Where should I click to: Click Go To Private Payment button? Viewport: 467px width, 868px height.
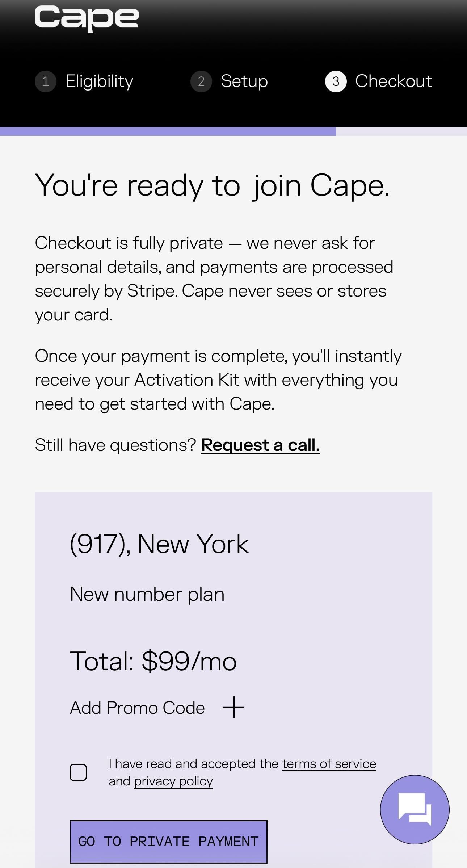tap(168, 842)
